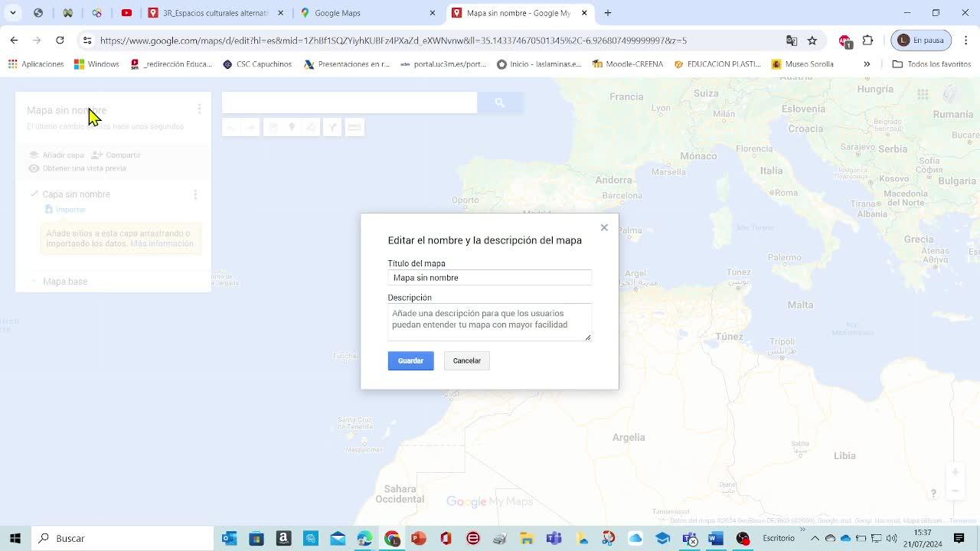Go back to the previous page

tap(15, 41)
